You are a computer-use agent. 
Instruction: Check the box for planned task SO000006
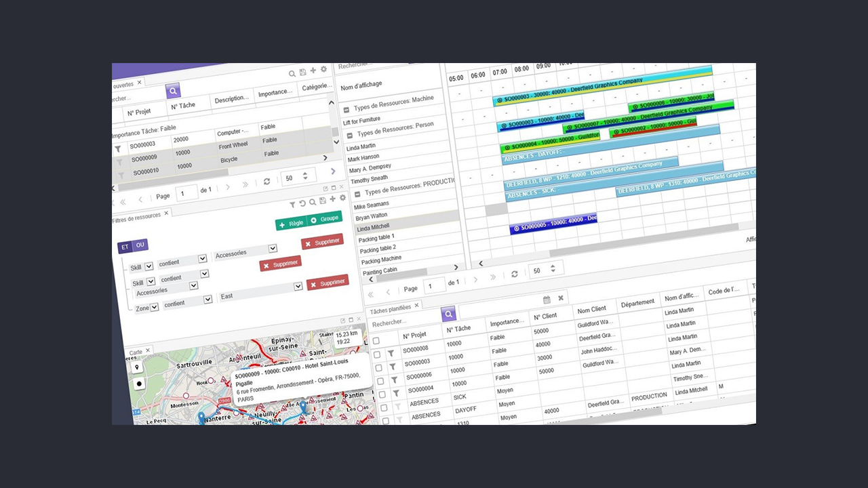(380, 381)
